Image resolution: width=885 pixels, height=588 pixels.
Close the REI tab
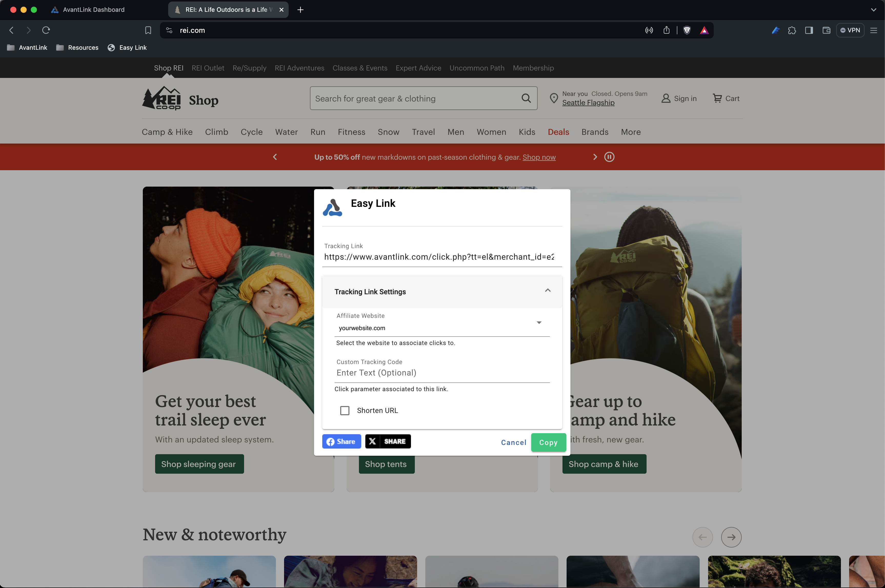click(x=281, y=10)
